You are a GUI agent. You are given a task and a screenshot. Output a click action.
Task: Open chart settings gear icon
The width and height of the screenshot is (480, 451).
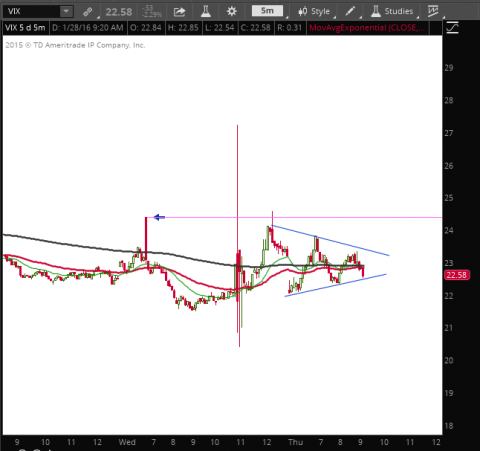click(x=231, y=12)
